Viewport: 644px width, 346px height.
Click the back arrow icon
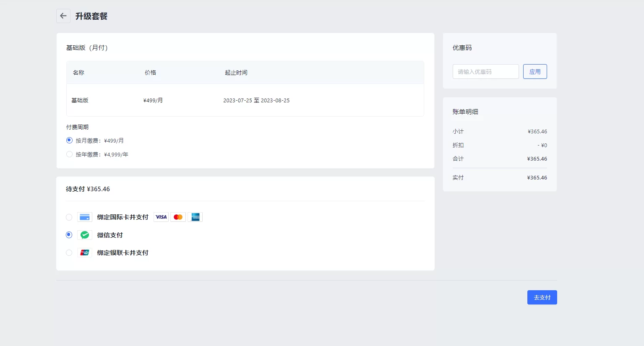click(x=63, y=16)
